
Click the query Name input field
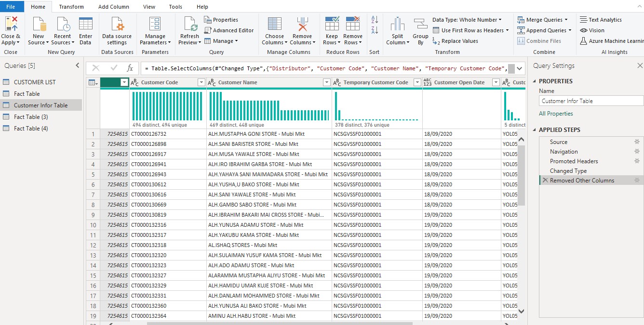pyautogui.click(x=591, y=101)
